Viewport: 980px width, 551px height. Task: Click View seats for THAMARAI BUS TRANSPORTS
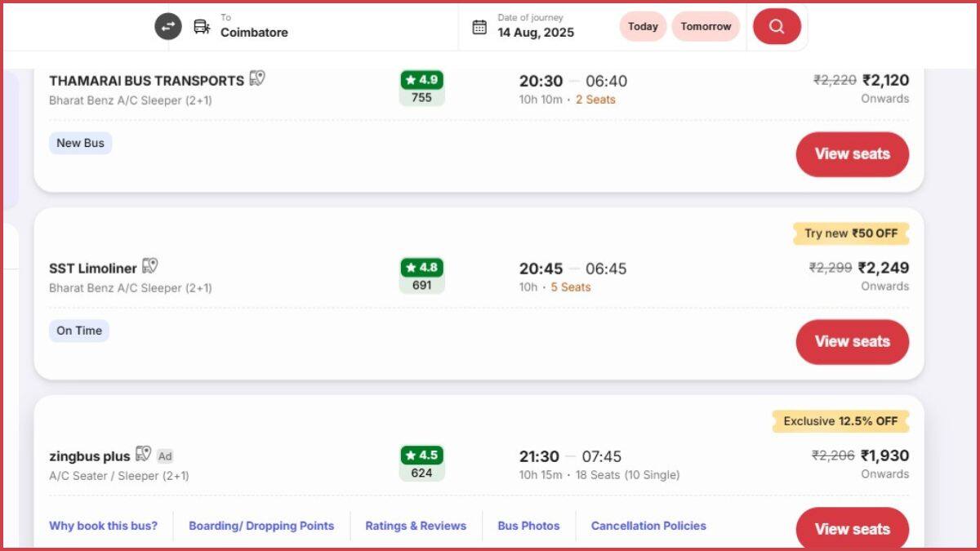[853, 154]
